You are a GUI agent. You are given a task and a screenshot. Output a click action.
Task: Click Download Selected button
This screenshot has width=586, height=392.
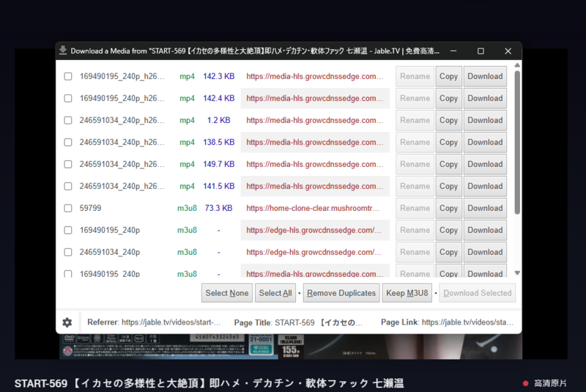tap(478, 293)
